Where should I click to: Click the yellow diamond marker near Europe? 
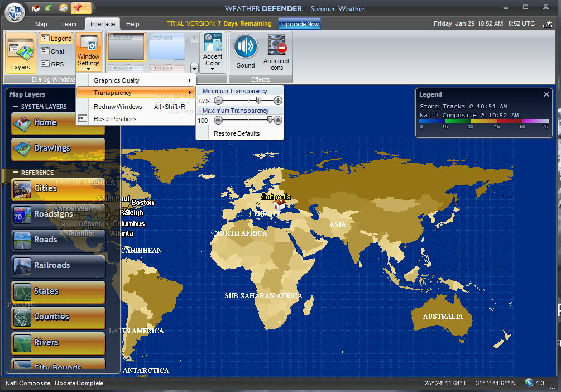pyautogui.click(x=257, y=204)
